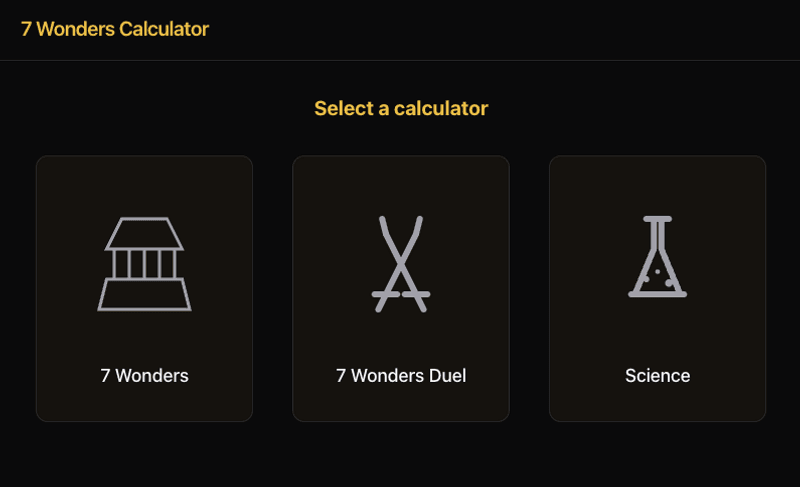
Task: Open the "7 Wonders" label under the temple
Action: (x=144, y=376)
